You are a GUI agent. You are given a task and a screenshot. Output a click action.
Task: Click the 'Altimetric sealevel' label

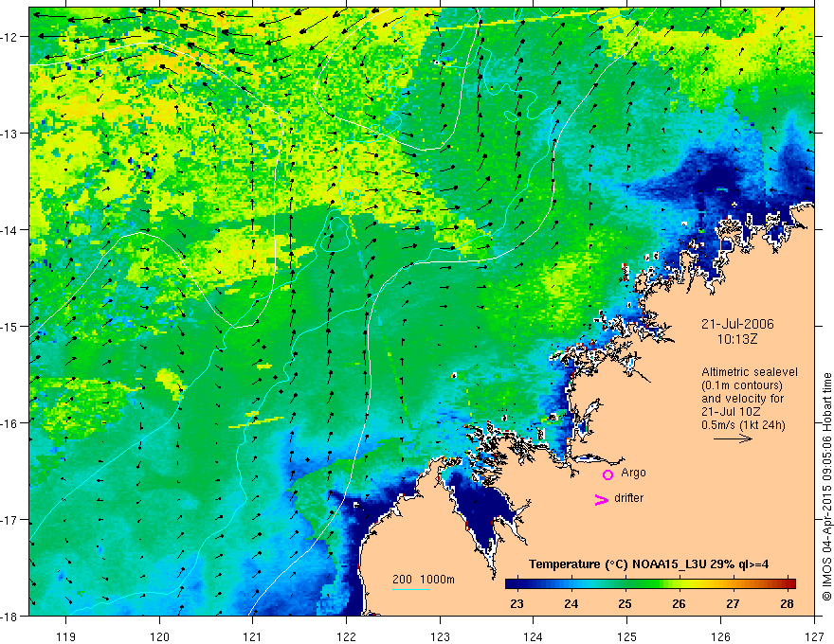point(750,372)
